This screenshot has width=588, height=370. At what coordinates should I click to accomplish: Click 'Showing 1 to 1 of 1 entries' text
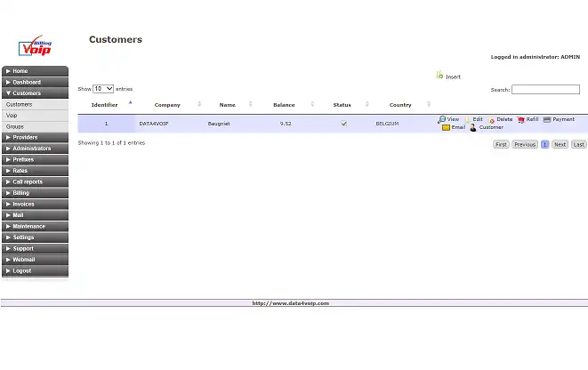[x=111, y=143]
